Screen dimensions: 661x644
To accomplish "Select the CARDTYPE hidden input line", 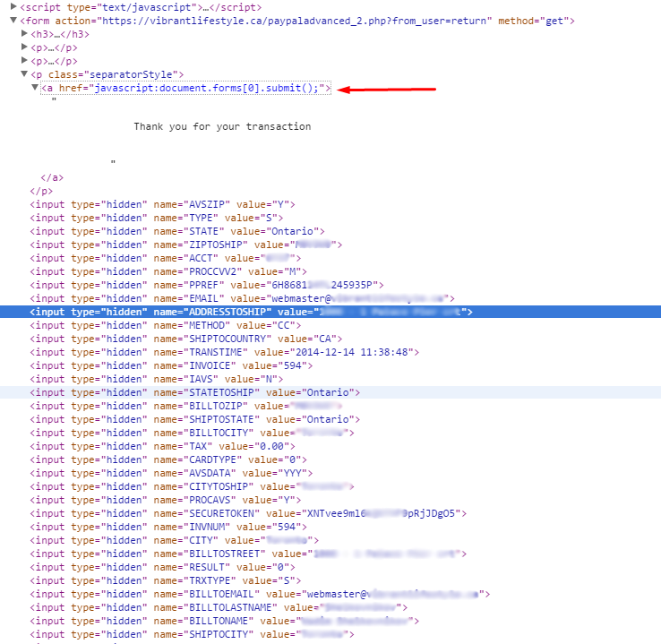I will tap(168, 459).
